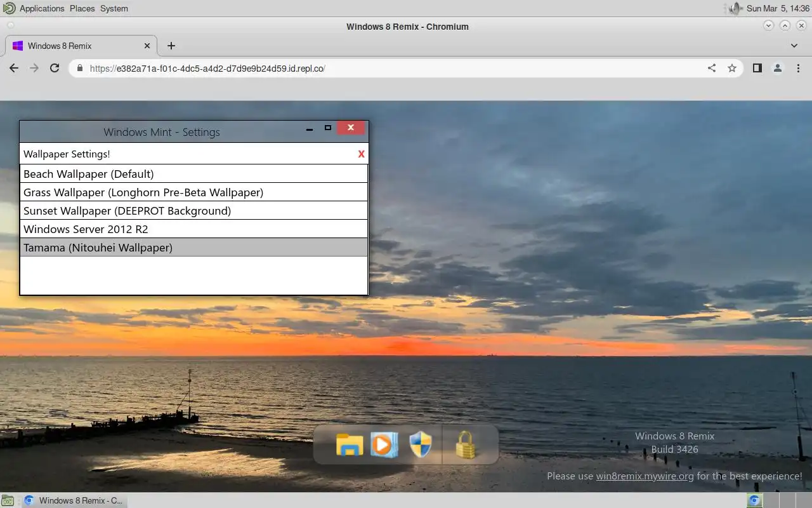
Task: Open the Applications menu
Action: [42, 8]
